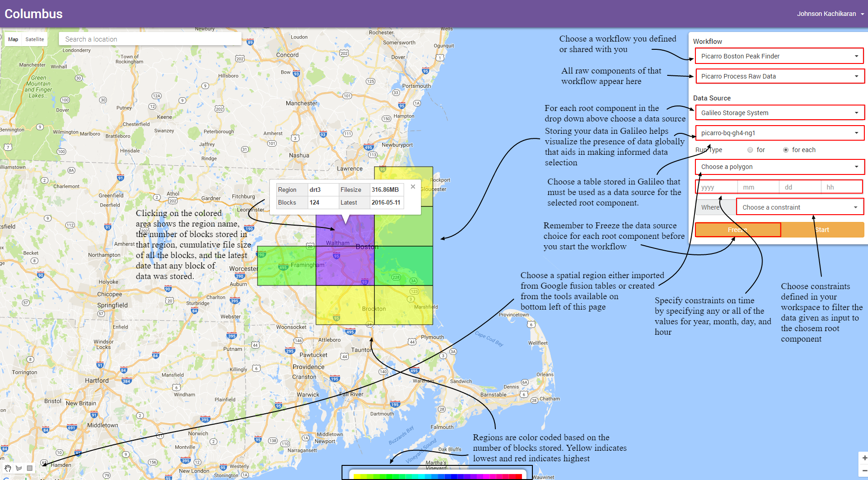The image size is (868, 480).
Task: Click the Latest date '2016-05-11'
Action: [386, 202]
